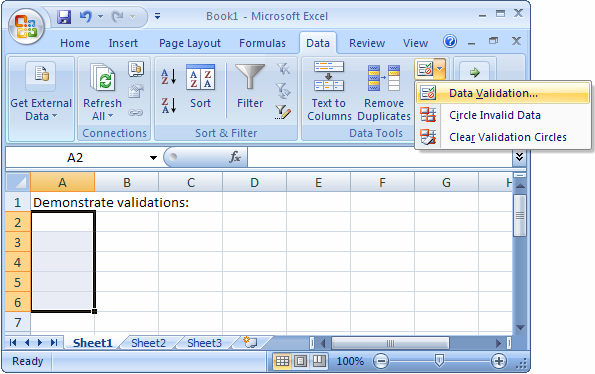Go to last sheet tab arrow
The height and width of the screenshot is (374, 595).
click(x=54, y=343)
